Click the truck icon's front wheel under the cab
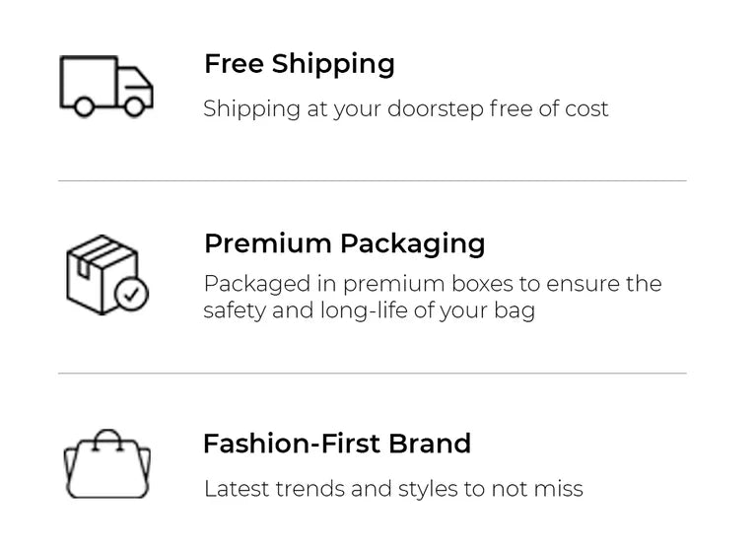756x548 pixels. (x=134, y=106)
